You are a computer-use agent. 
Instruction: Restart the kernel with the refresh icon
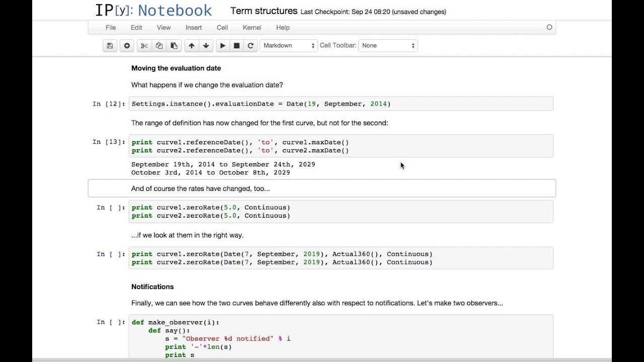click(x=251, y=46)
